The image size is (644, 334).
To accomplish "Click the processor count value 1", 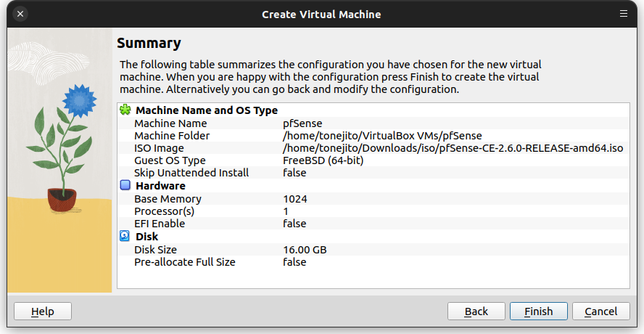I will 286,211.
